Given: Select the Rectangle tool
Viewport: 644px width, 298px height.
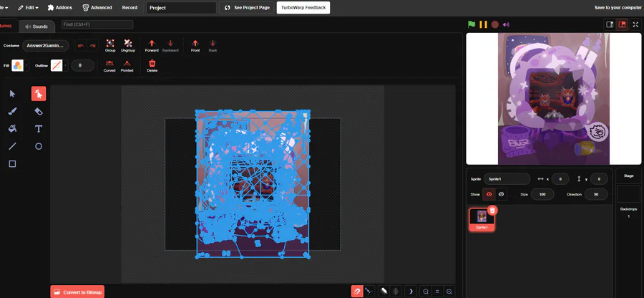Looking at the screenshot, I should [x=12, y=164].
